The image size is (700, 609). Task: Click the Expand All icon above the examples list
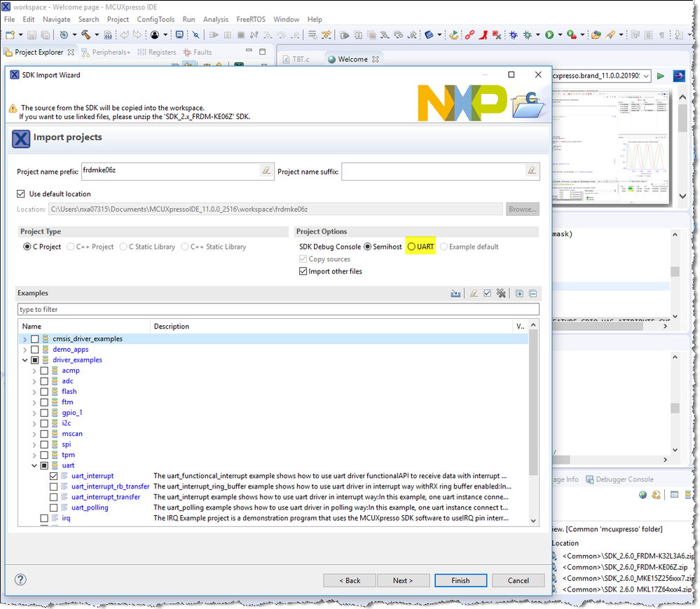coord(519,293)
